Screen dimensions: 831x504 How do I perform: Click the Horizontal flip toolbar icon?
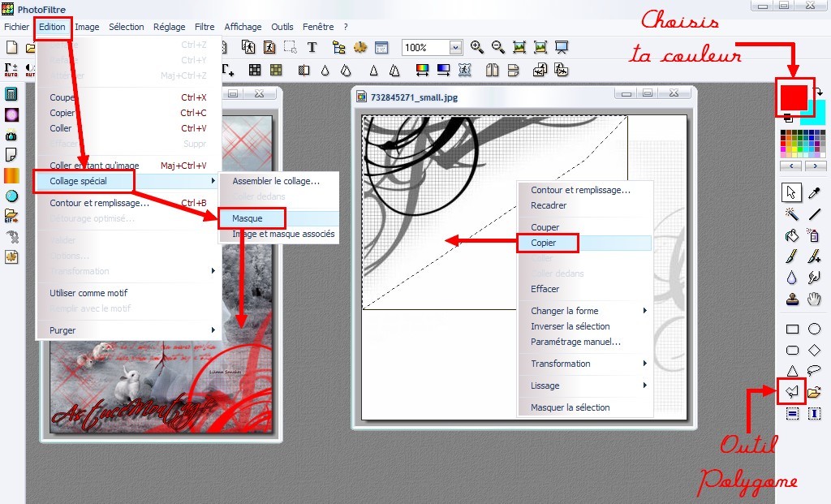pos(493,70)
